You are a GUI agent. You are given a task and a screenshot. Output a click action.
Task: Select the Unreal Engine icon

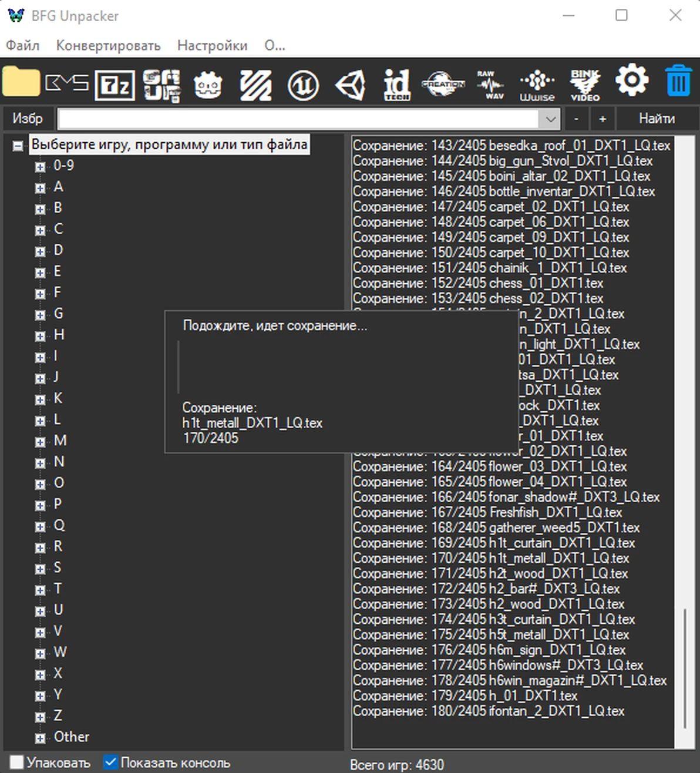[x=303, y=85]
